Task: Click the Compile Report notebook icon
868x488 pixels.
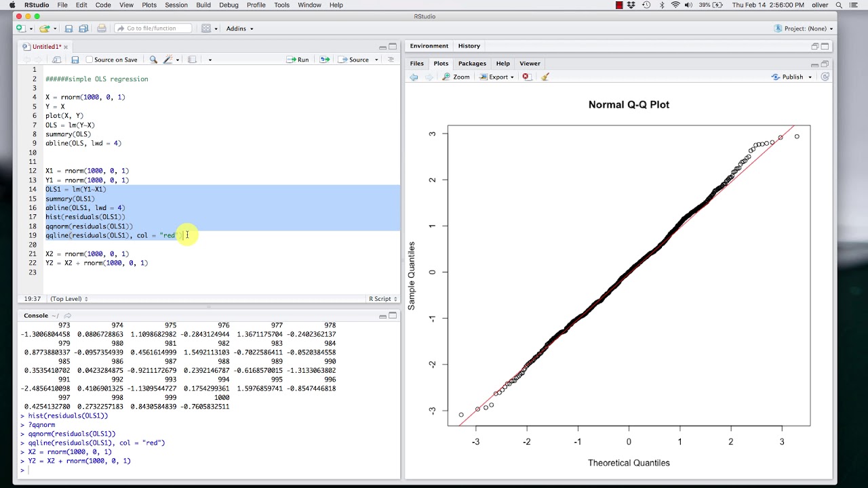Action: [x=192, y=60]
